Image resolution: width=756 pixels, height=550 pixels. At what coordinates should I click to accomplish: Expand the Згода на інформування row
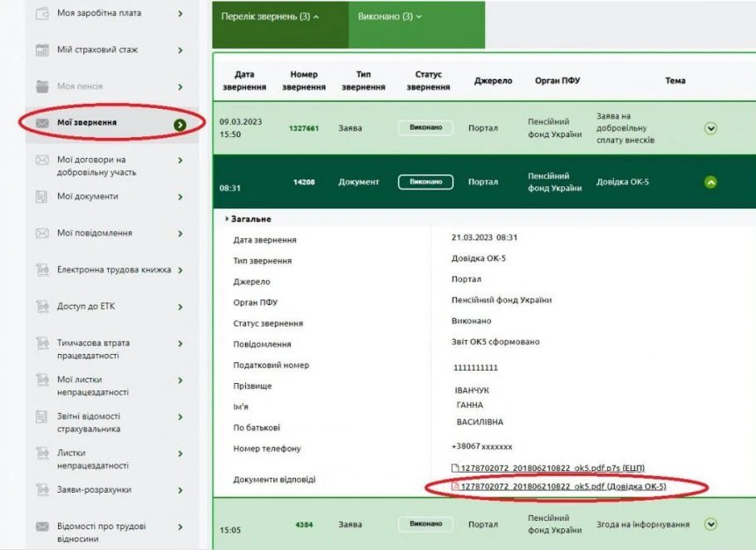tap(710, 524)
